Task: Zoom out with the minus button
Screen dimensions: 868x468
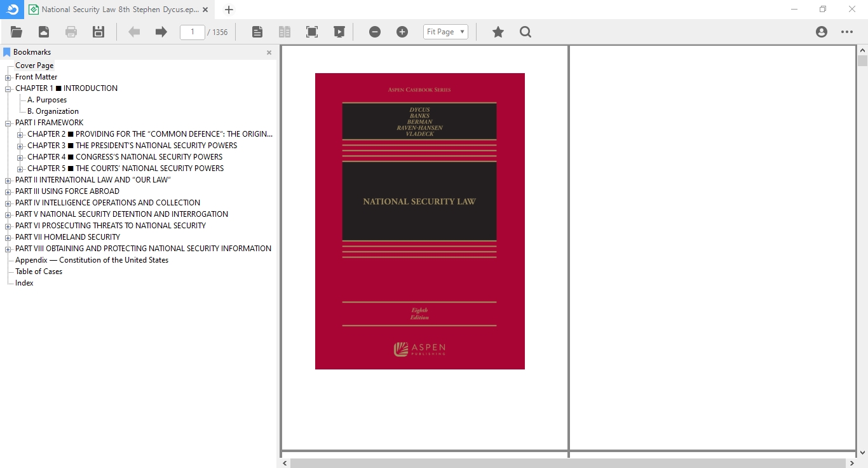Action: [x=375, y=32]
